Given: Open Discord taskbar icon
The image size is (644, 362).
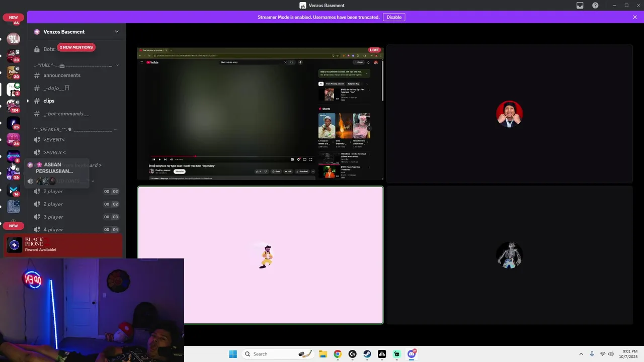Looking at the screenshot, I should pyautogui.click(x=412, y=354).
